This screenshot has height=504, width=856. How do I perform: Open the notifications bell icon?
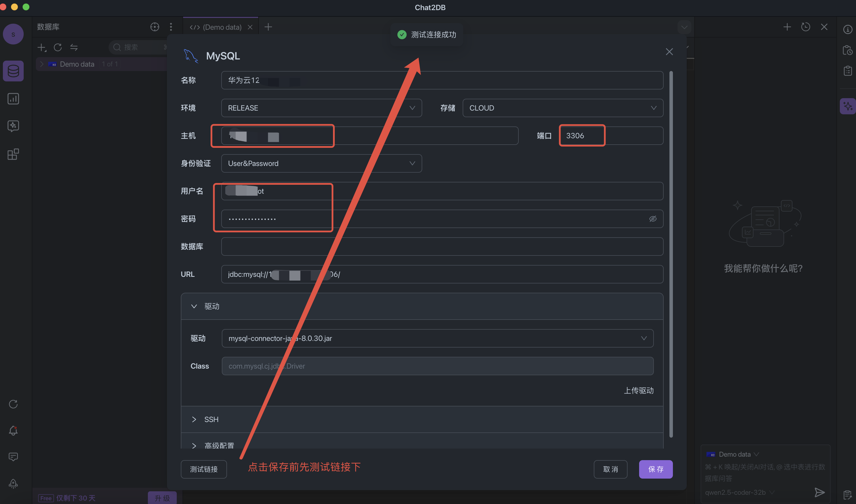[x=13, y=431]
